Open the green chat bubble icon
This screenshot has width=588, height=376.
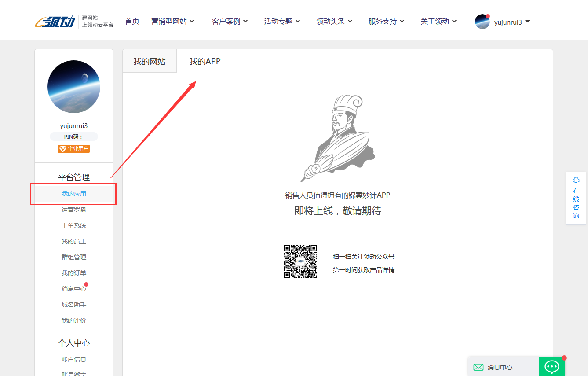(552, 366)
